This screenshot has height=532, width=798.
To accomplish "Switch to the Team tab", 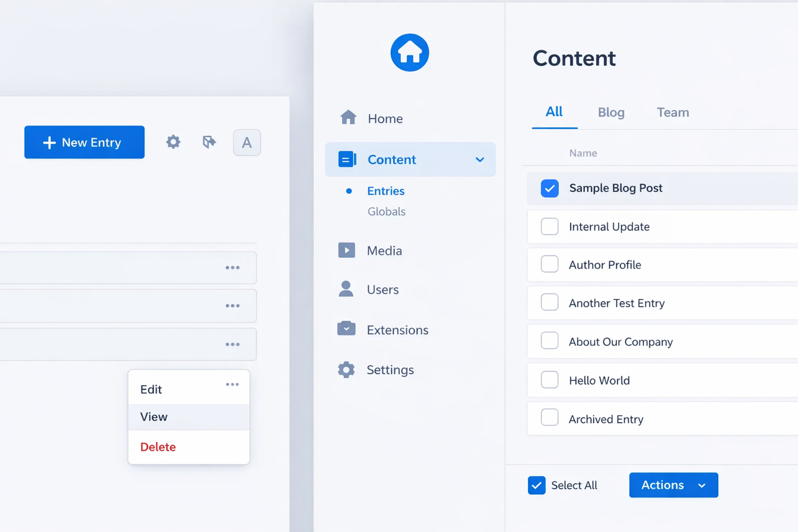I will pyautogui.click(x=673, y=112).
